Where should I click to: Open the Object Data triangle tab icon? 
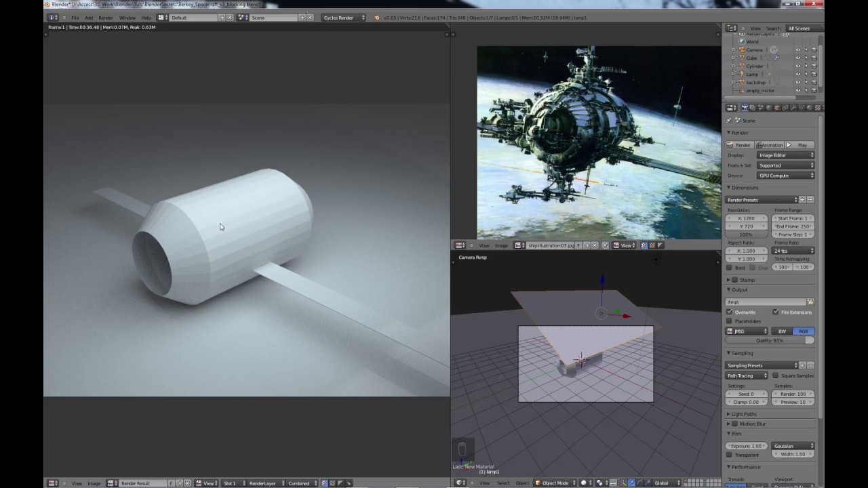pos(802,108)
